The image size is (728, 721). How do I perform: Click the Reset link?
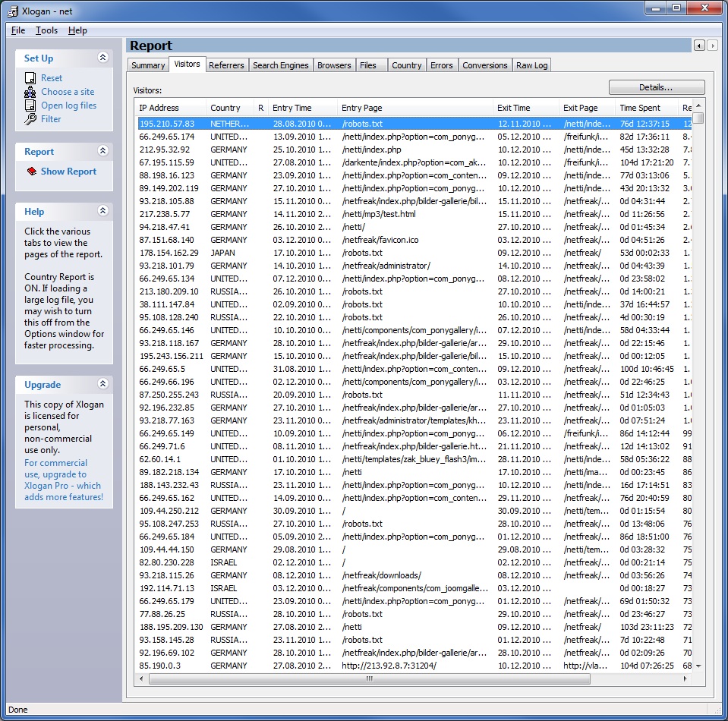pos(52,78)
